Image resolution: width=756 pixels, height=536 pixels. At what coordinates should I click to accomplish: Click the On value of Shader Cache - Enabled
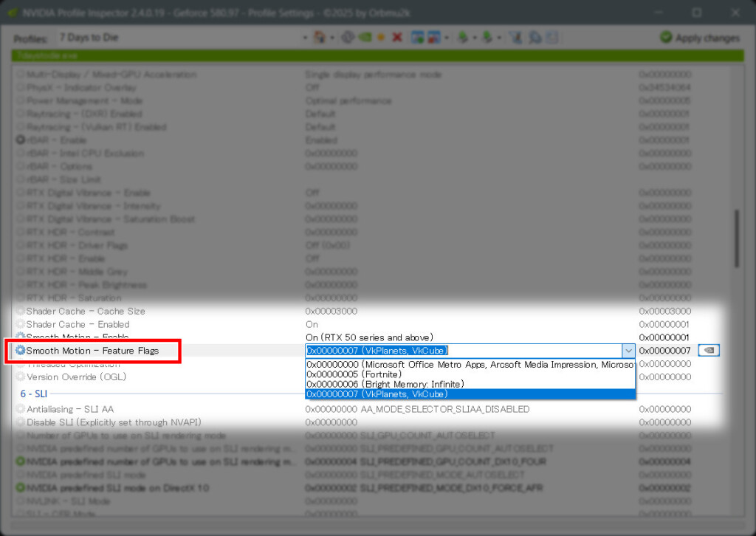[312, 324]
